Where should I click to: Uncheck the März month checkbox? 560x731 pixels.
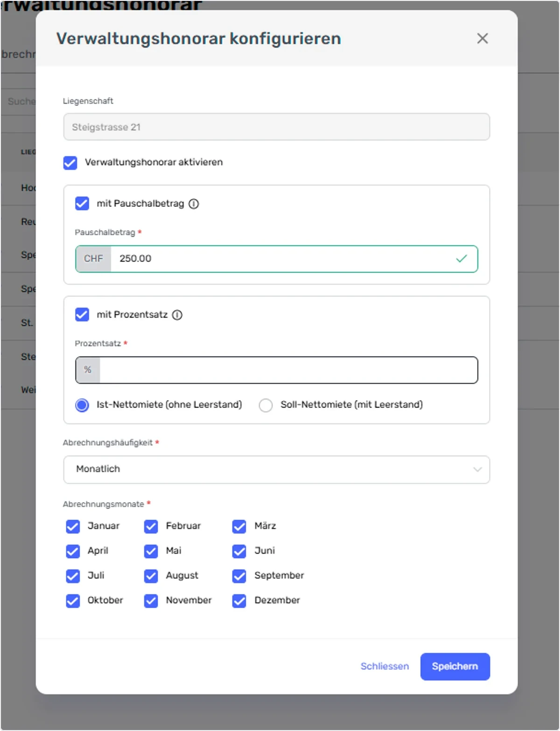click(239, 527)
